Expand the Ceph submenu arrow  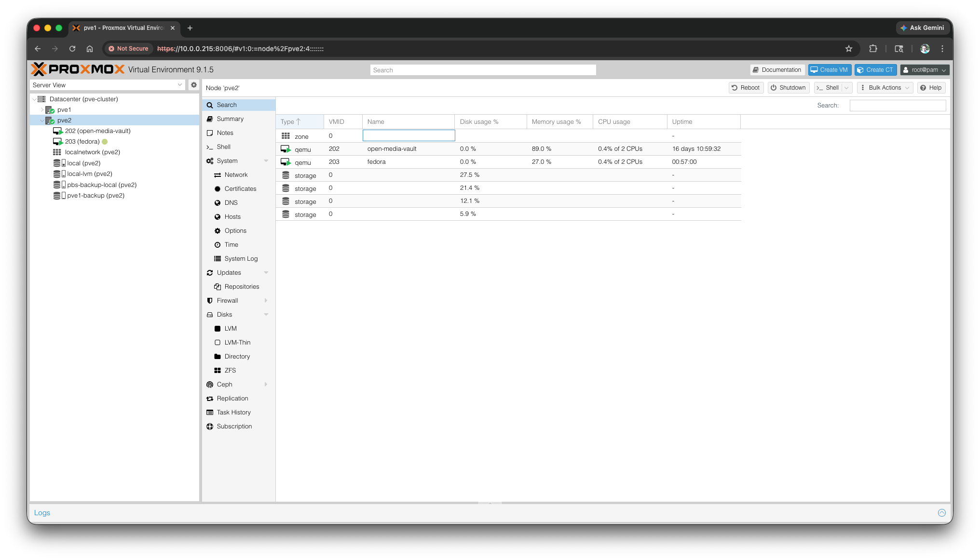pos(266,385)
